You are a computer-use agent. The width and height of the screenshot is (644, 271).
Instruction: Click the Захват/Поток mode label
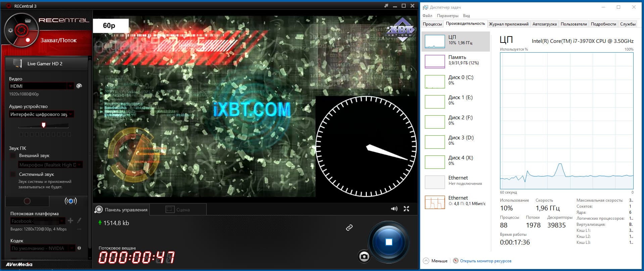tap(58, 40)
